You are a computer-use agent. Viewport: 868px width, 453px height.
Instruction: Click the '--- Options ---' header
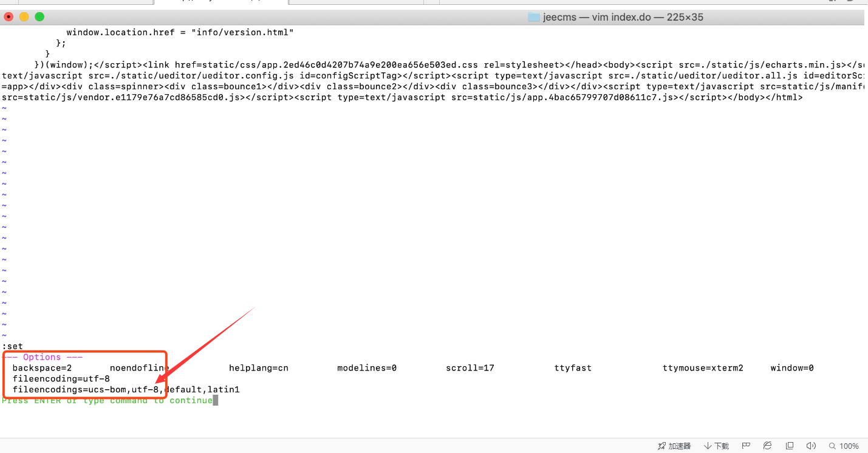click(x=42, y=357)
